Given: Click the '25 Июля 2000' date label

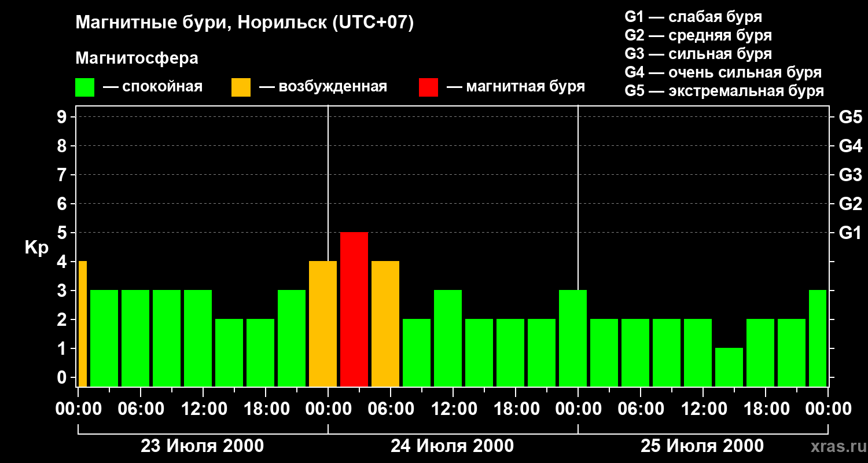Looking at the screenshot, I should click(x=703, y=446).
